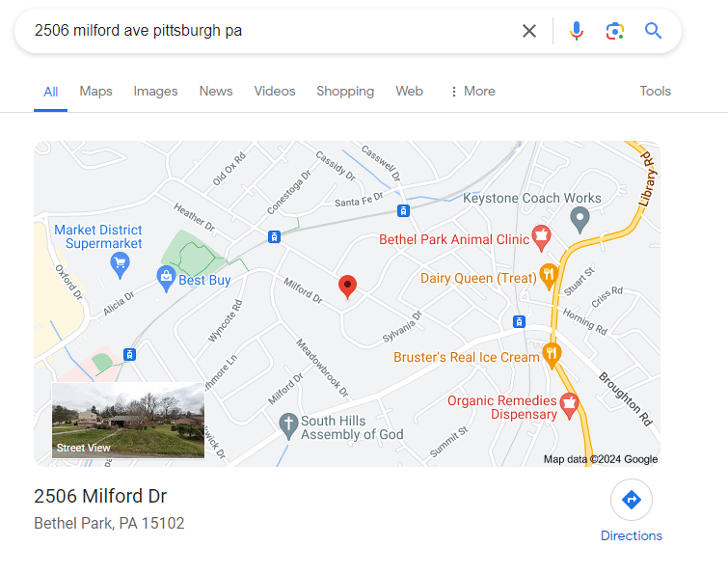Select South Hills Assembly of God marker
The width and height of the screenshot is (728, 574).
tap(288, 426)
